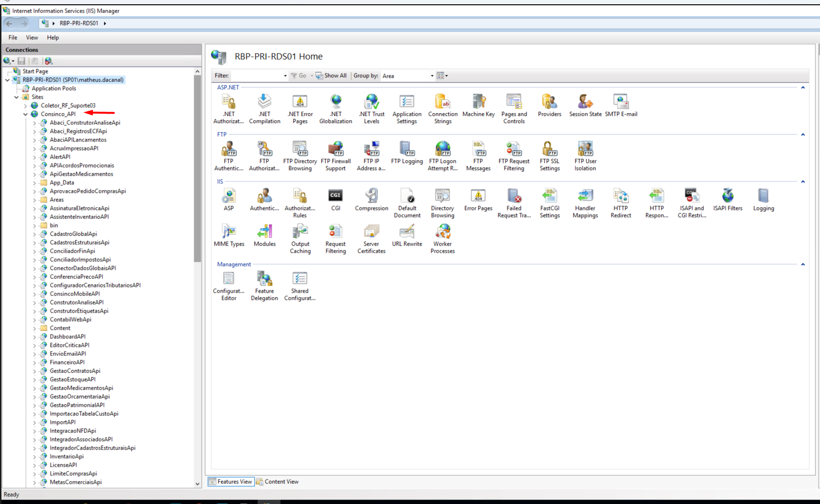Open Application Settings icon
The height and width of the screenshot is (504, 820).
click(x=407, y=109)
